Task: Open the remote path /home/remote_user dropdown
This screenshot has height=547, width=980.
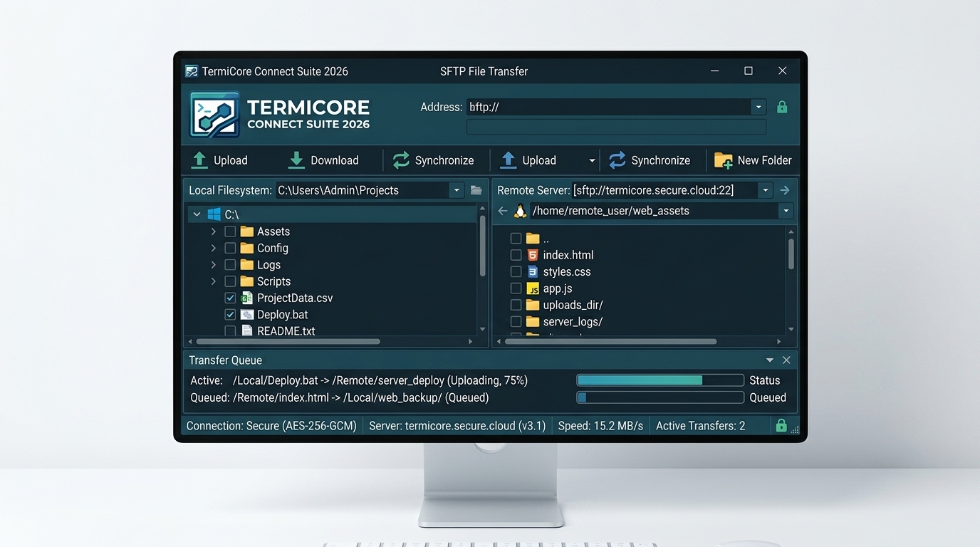Action: pyautogui.click(x=786, y=211)
